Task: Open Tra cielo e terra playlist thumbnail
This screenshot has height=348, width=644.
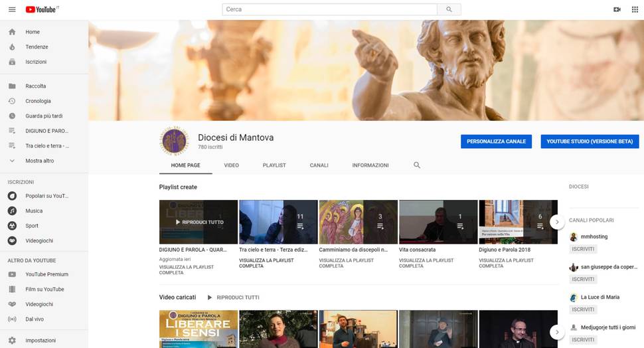Action: 278,222
